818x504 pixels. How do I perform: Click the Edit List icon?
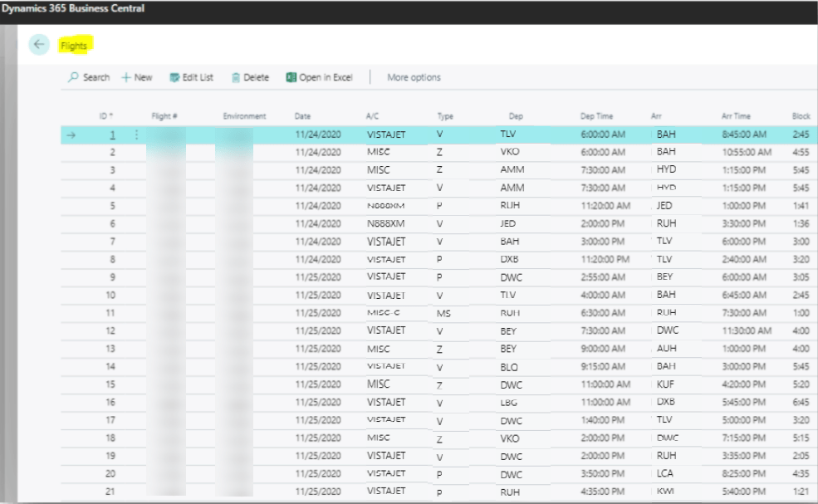[x=174, y=77]
